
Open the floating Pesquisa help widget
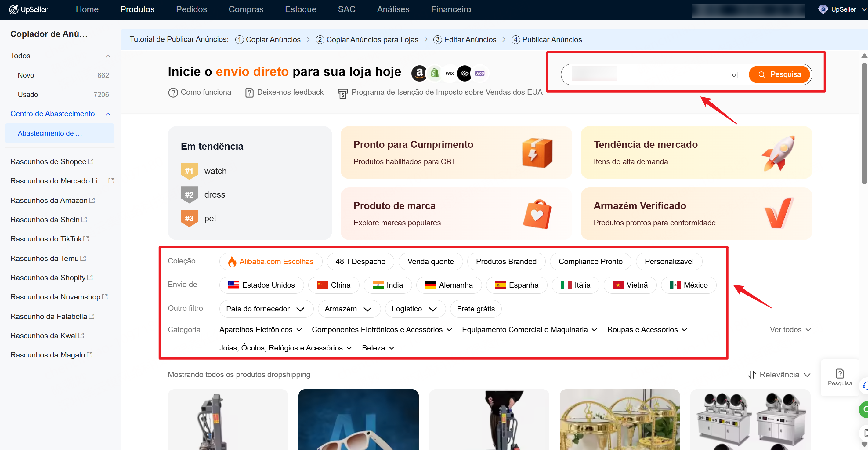coord(839,377)
